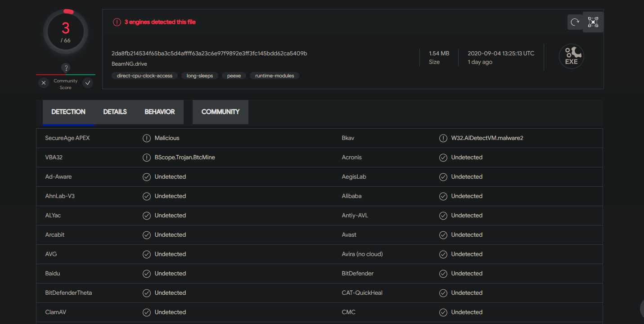This screenshot has width=644, height=324.
Task: Click the warning icon beside W32.AIDetectVM.malware2
Action: [x=443, y=138]
